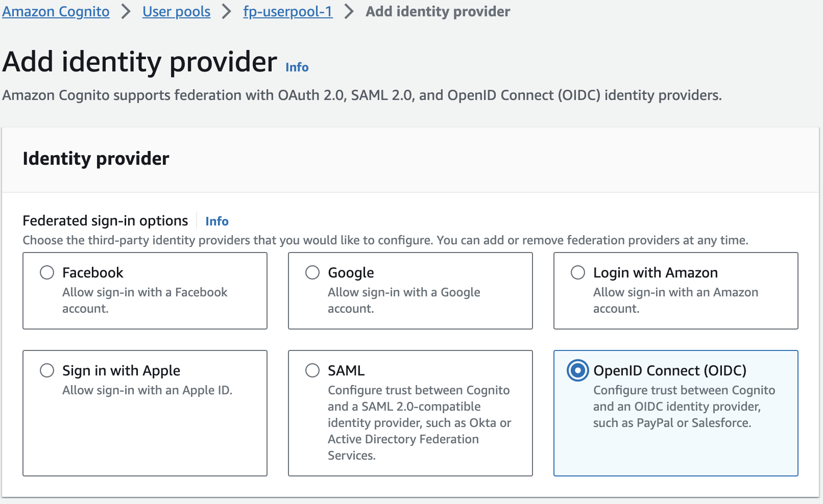Click the 'Identity provider' section heading
Viewport: 823px width, 504px height.
coord(96,159)
